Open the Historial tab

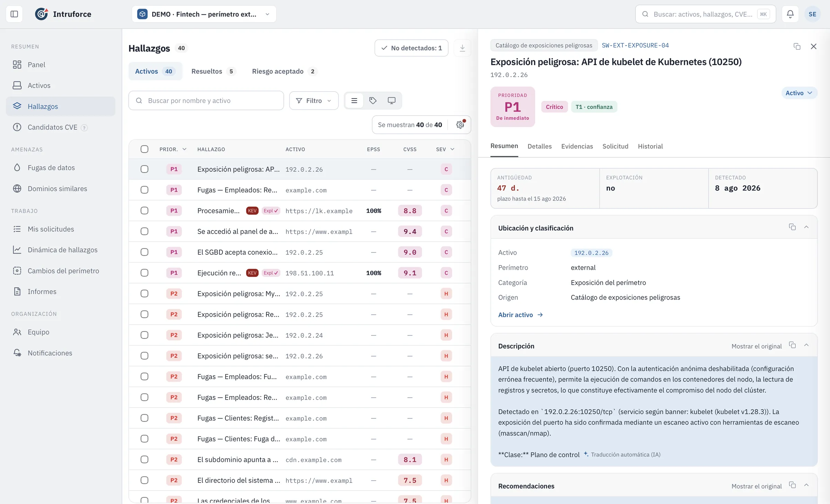650,146
